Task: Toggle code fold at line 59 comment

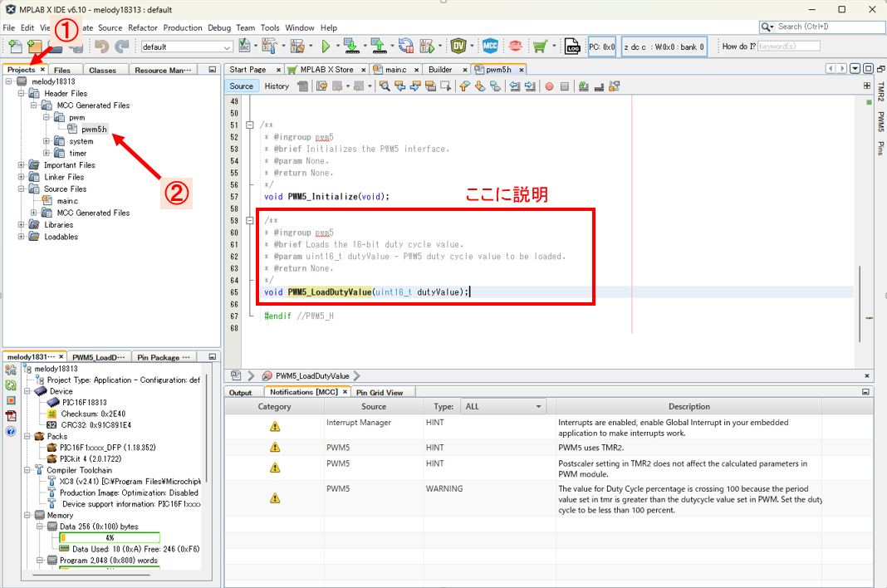Action: 250,221
